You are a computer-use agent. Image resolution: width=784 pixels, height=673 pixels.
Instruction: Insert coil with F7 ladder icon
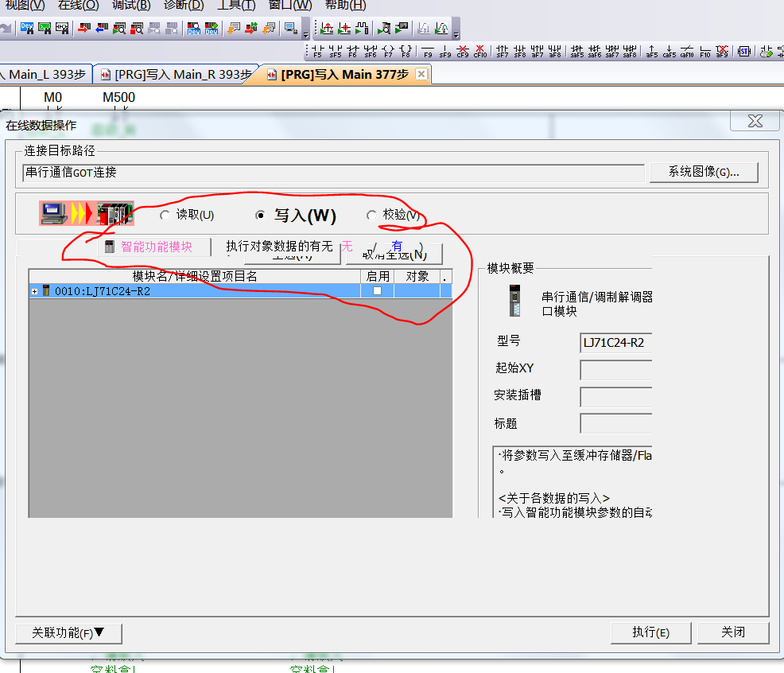388,51
